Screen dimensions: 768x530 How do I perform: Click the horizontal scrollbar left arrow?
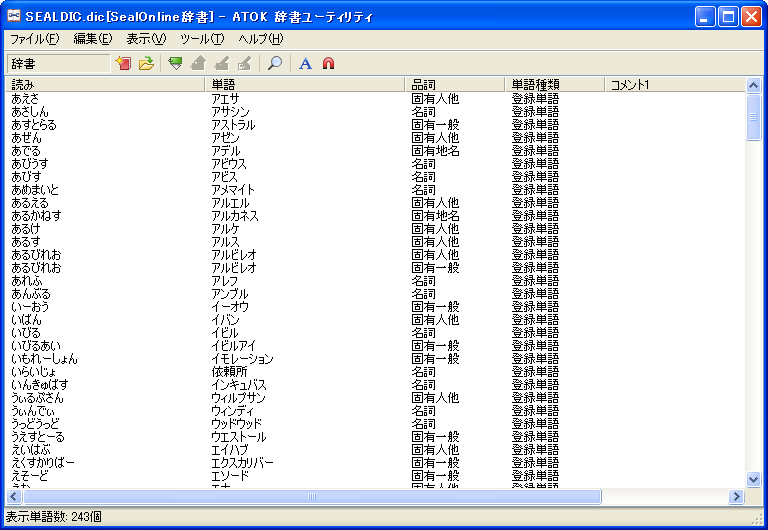click(14, 496)
